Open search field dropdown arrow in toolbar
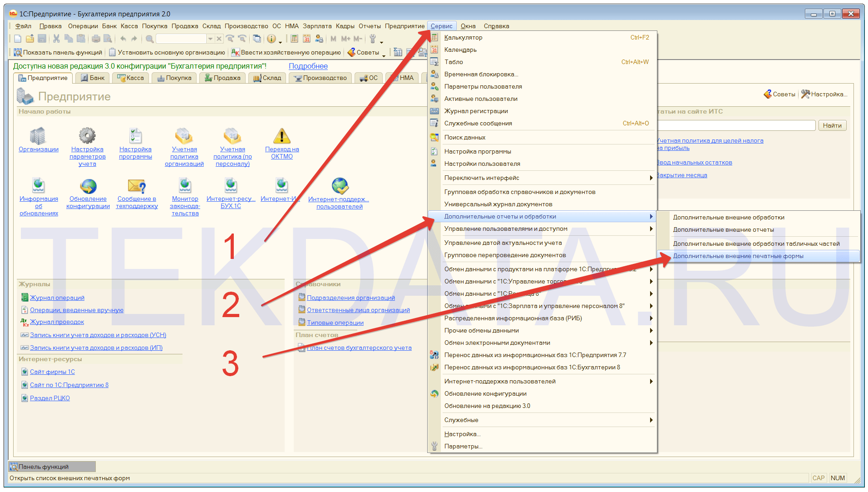Screen dimensions: 868x492 210,39
